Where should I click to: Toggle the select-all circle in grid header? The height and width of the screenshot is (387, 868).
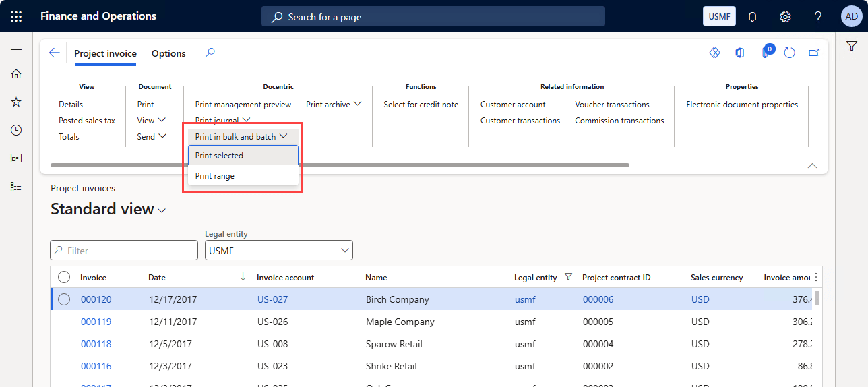tap(64, 277)
